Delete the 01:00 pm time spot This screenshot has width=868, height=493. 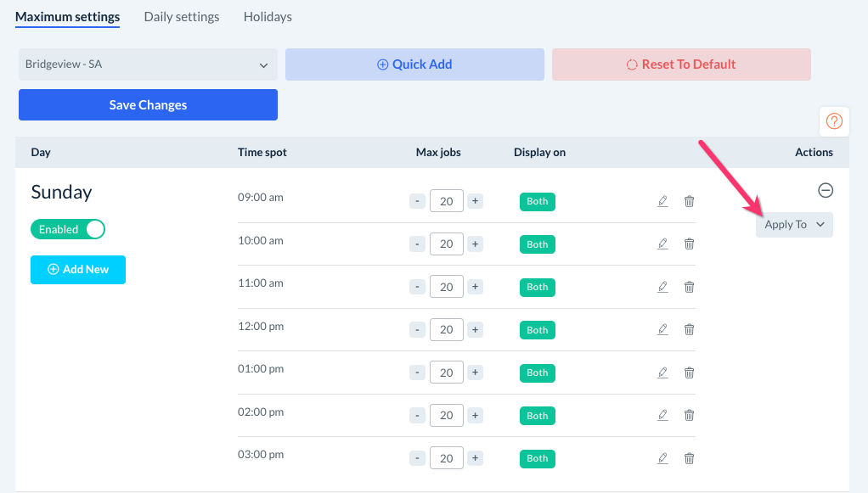click(689, 373)
